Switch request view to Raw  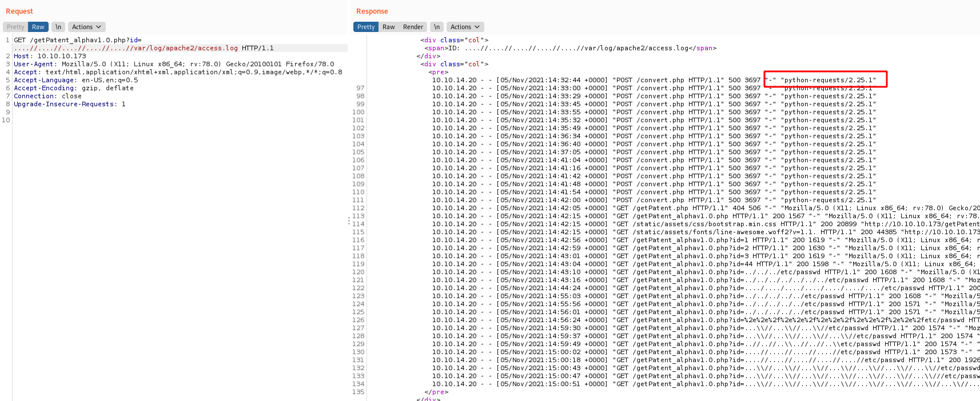point(38,27)
